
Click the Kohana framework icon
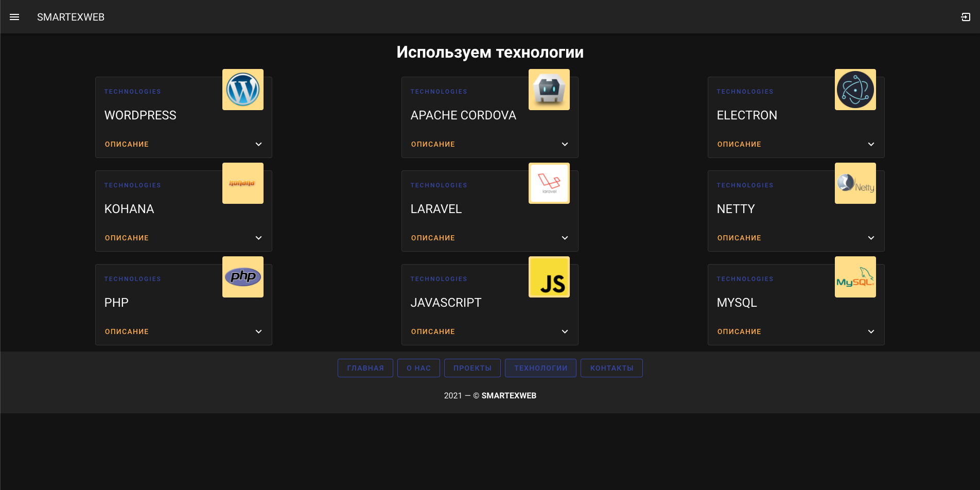point(242,183)
